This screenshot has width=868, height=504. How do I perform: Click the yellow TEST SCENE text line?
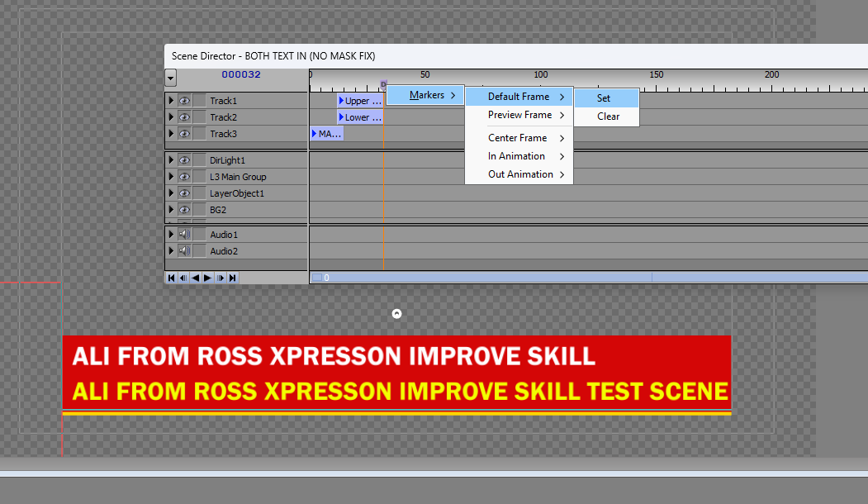click(401, 392)
